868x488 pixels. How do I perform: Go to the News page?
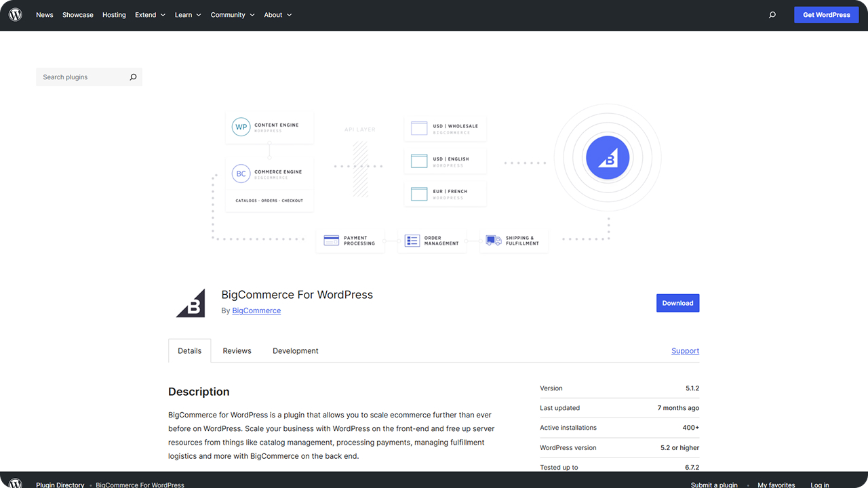point(45,15)
